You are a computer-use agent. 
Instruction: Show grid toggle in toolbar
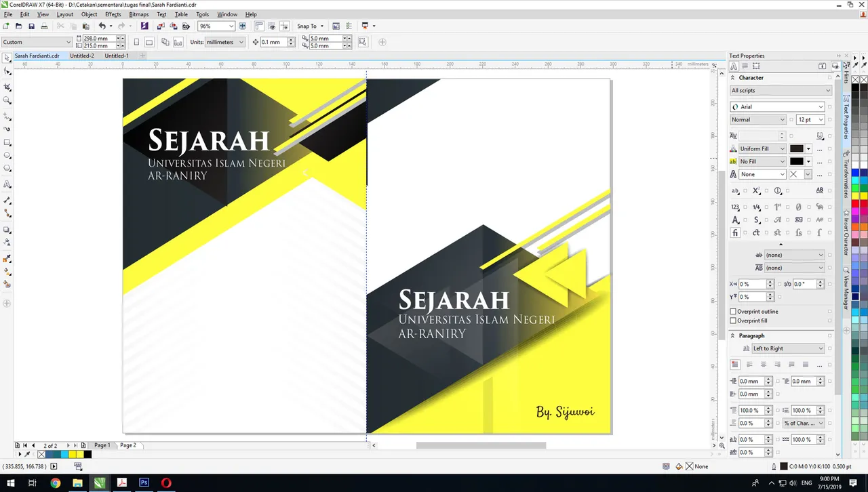point(272,26)
